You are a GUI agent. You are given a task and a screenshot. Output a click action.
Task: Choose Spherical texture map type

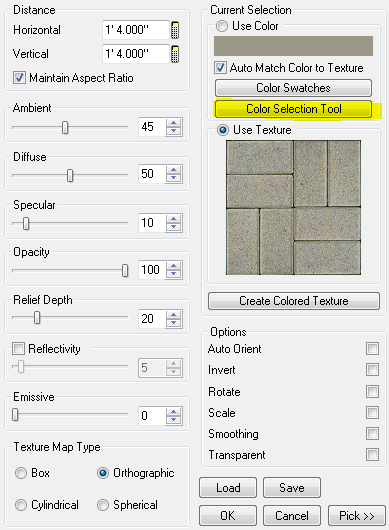click(103, 505)
